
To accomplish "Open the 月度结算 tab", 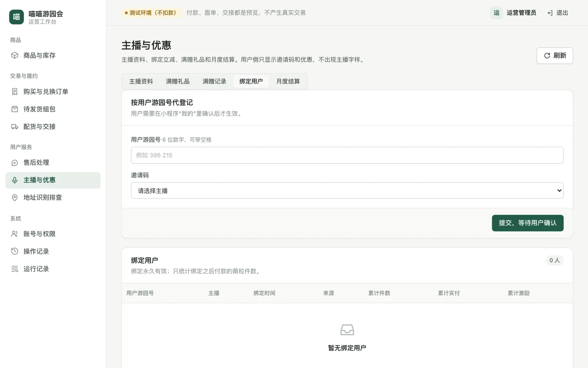I will coord(288,81).
